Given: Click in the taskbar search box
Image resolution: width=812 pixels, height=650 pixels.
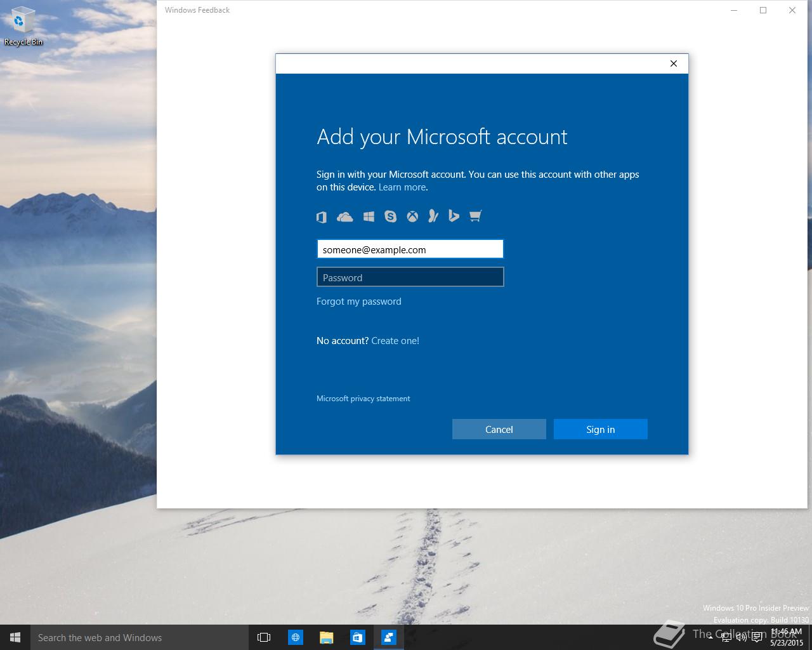Looking at the screenshot, I should click(139, 637).
